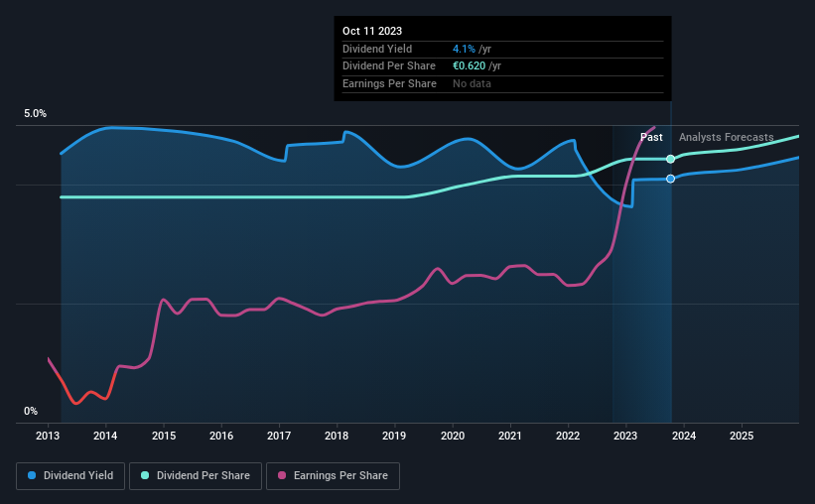
Task: Click the €0.620 dividend per share value
Action: (x=469, y=66)
